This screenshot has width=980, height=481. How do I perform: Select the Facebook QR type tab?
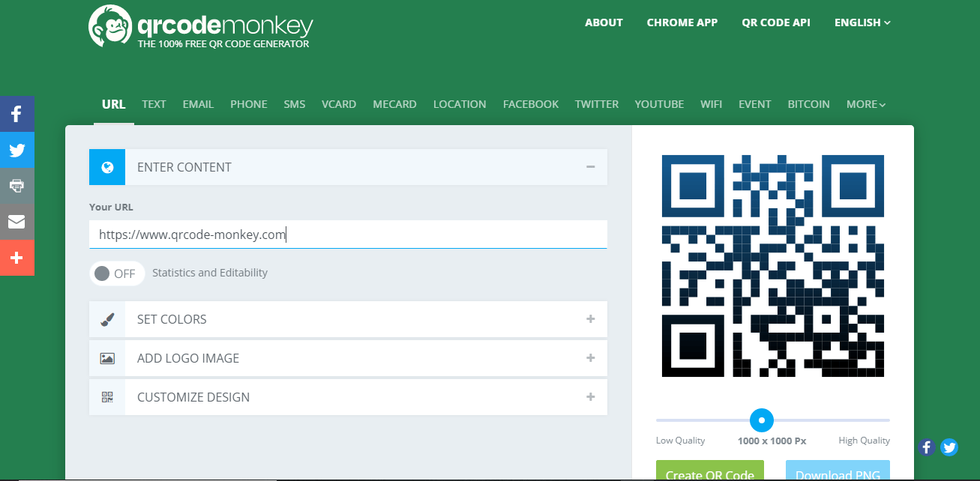click(531, 104)
